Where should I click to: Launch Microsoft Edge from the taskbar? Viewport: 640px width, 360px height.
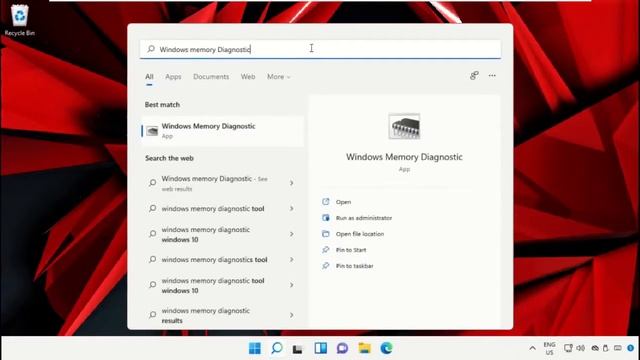point(386,348)
